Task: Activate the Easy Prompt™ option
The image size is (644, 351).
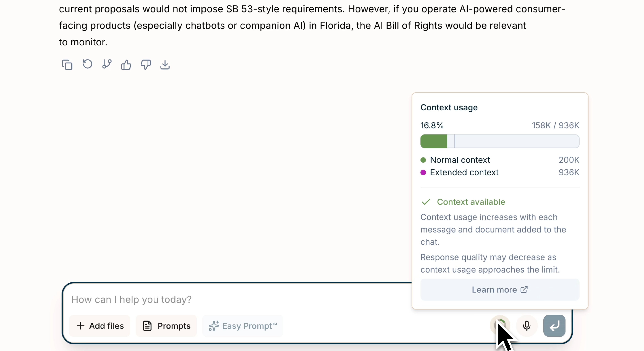Action: pos(243,326)
